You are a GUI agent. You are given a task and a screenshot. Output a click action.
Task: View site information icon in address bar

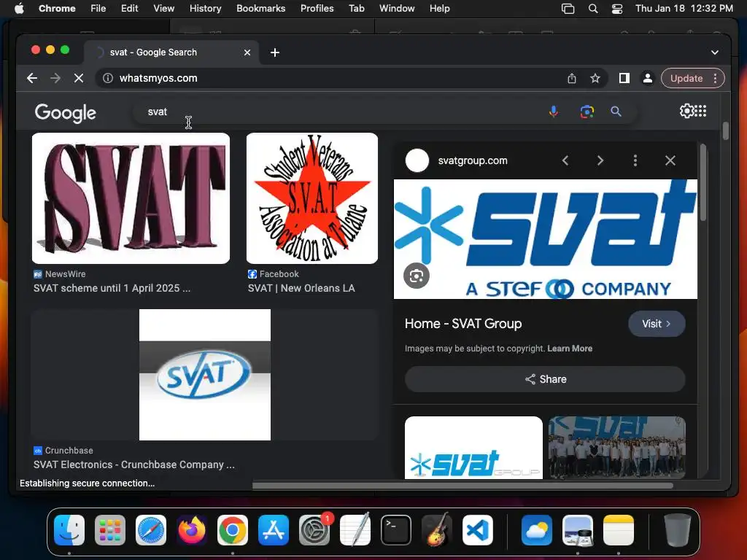(x=108, y=78)
